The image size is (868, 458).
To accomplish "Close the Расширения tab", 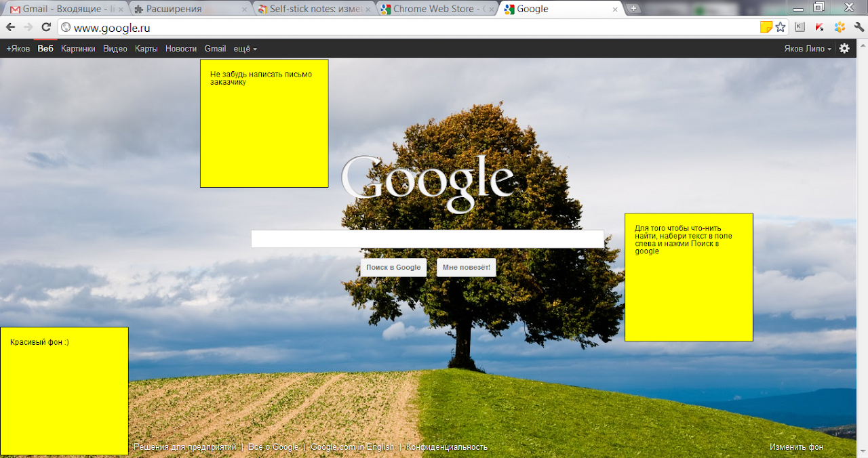I will (244, 9).
